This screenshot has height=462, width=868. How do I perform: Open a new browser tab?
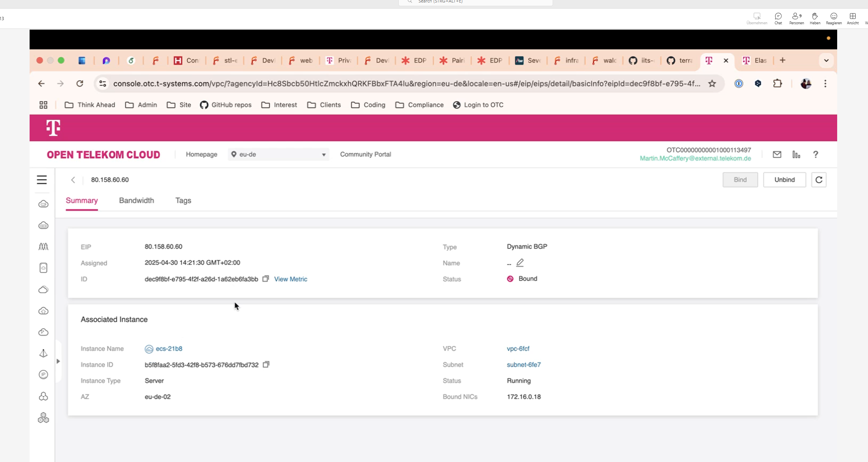click(x=782, y=60)
